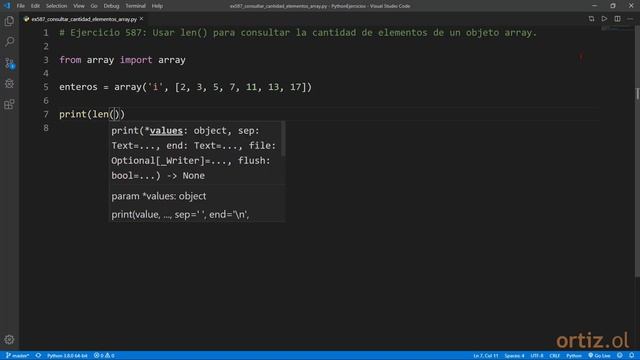Select the ex587_consultar_cantidad_elementos_array.py tab
The width and height of the screenshot is (640, 360).
(x=84, y=19)
